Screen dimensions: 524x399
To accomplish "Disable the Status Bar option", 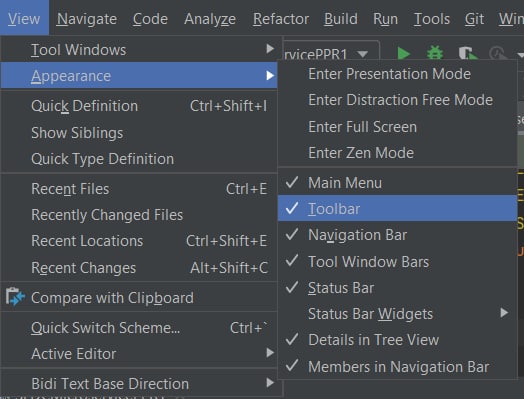I will click(398, 288).
